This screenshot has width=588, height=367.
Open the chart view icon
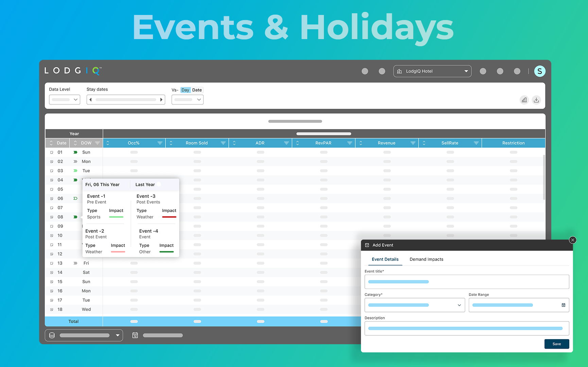click(x=524, y=100)
